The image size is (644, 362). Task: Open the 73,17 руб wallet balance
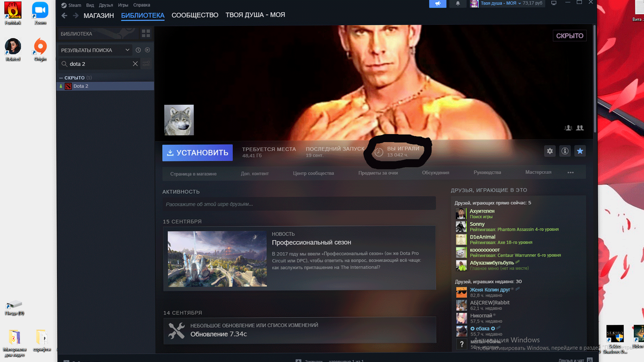(x=533, y=3)
